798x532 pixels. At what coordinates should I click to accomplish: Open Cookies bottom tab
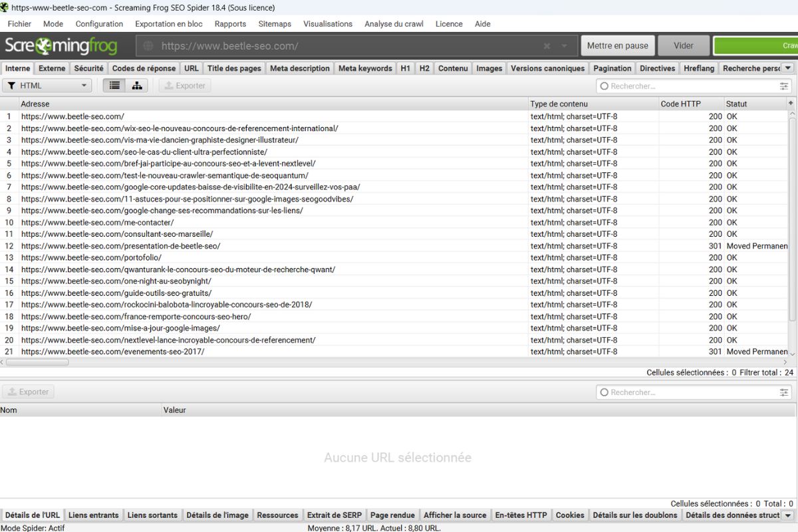[570, 515]
